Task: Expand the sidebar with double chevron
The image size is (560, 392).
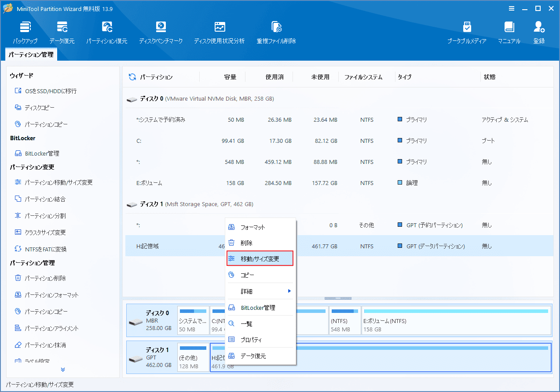Action: click(x=63, y=370)
